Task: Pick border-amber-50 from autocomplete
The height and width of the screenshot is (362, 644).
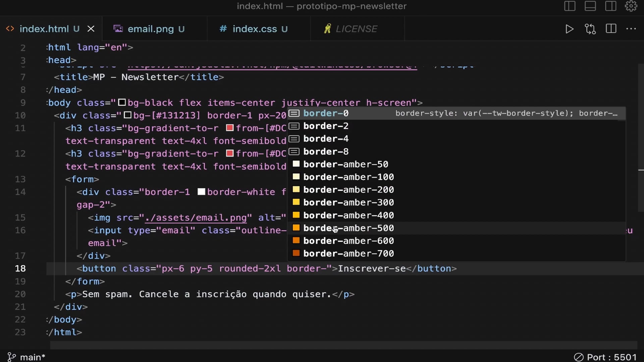Action: coord(457,164)
